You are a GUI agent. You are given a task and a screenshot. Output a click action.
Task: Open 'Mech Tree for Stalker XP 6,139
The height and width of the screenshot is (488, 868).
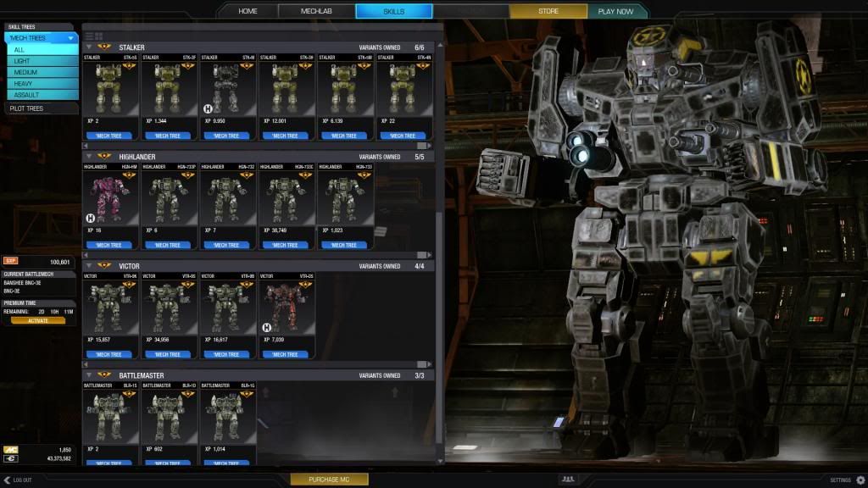point(344,136)
